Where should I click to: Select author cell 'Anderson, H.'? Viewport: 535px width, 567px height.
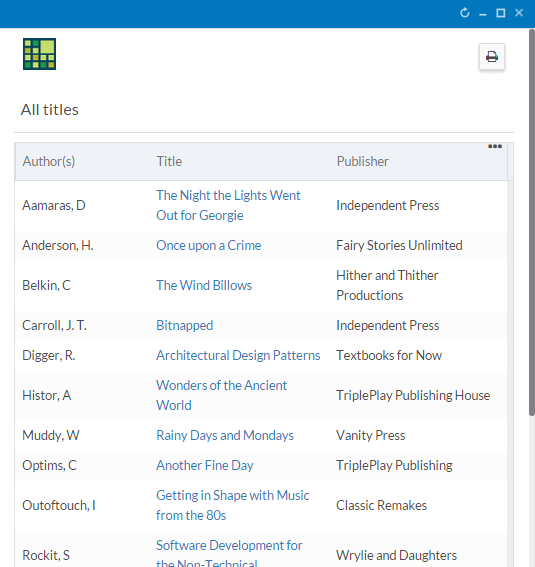click(x=58, y=246)
